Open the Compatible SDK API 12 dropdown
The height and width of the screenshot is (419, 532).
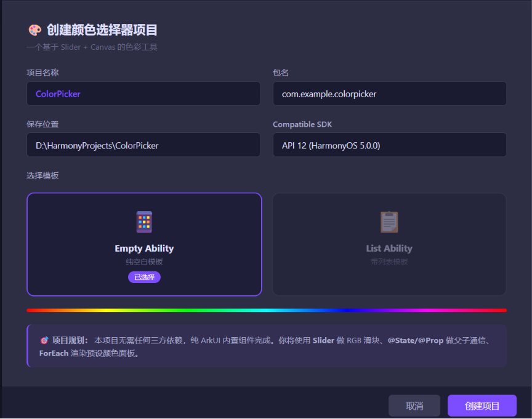(390, 145)
